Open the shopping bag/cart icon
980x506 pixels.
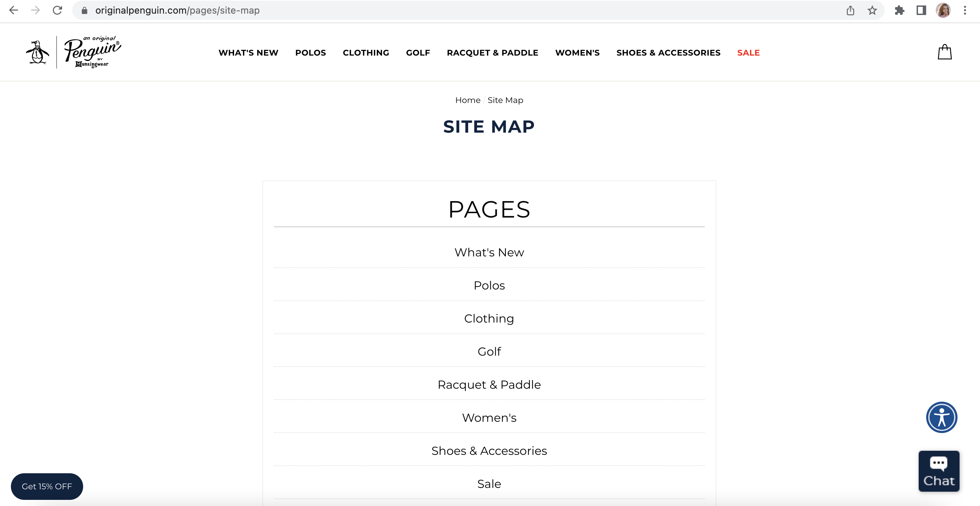[x=945, y=52]
